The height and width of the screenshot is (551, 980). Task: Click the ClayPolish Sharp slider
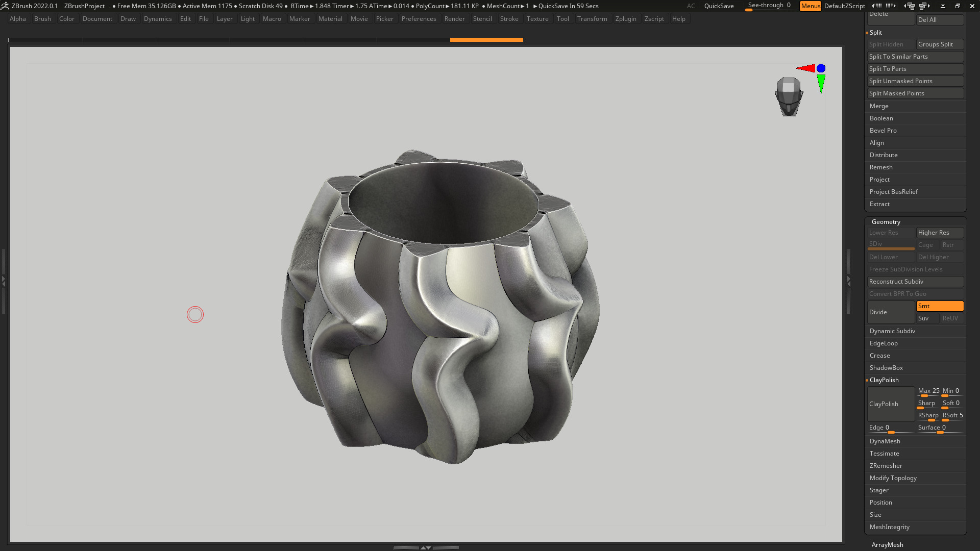point(928,404)
